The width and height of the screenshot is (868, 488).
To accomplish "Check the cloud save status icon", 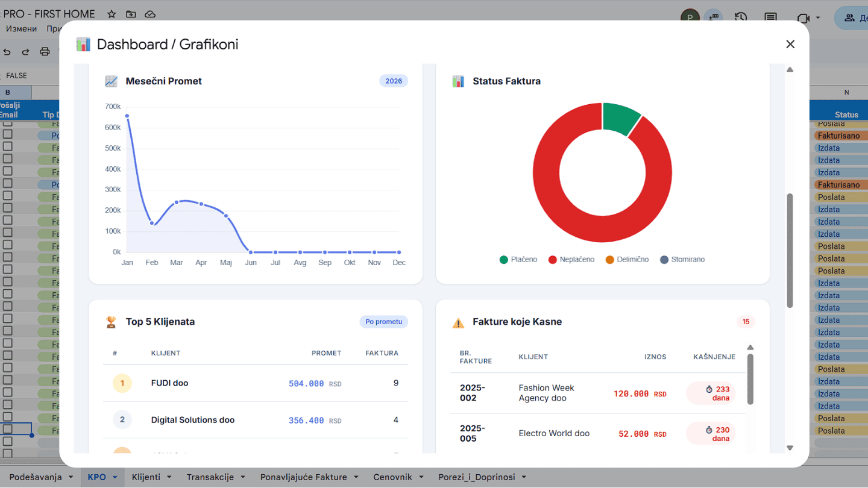I will tap(150, 14).
